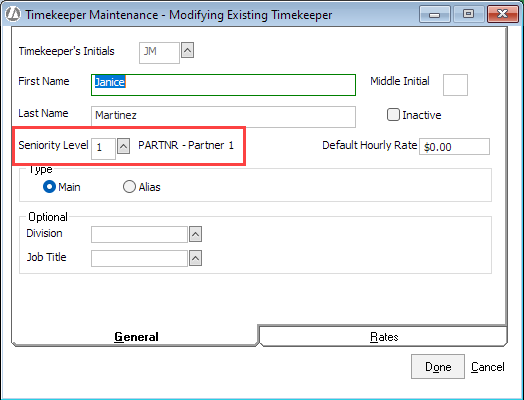Click the Middle Initial box

[x=455, y=85]
